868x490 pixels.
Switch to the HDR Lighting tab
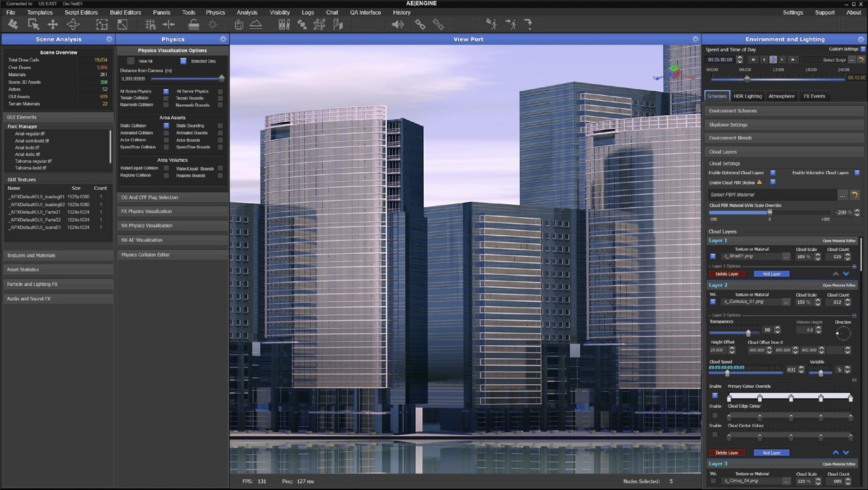[747, 96]
